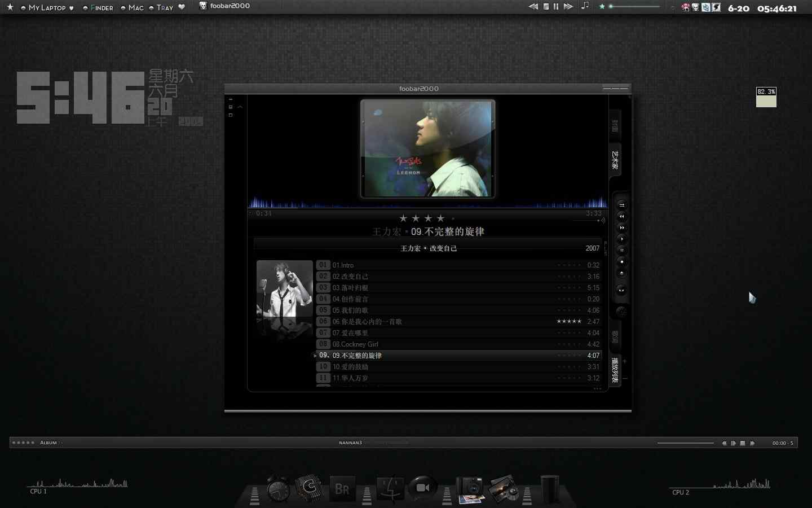Click the lightning bolt tray icon
Image resolution: width=812 pixels, height=508 pixels.
[x=716, y=7]
